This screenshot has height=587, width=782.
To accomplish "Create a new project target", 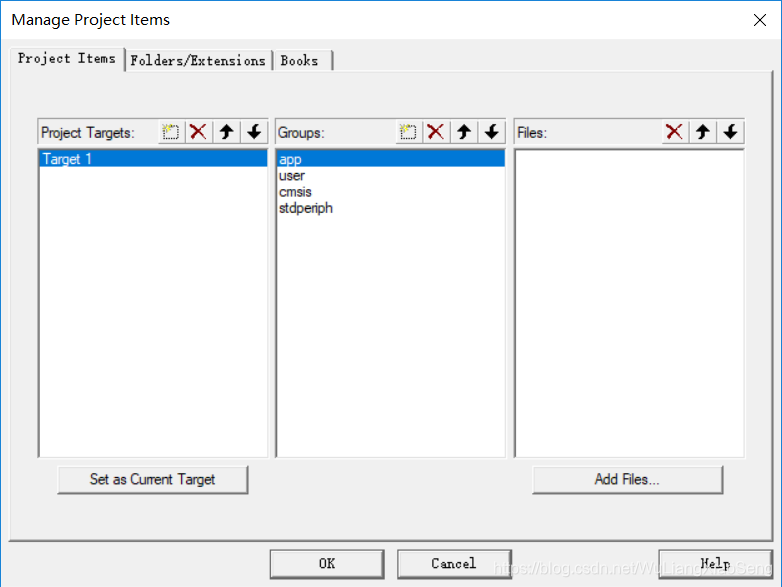I will point(171,132).
